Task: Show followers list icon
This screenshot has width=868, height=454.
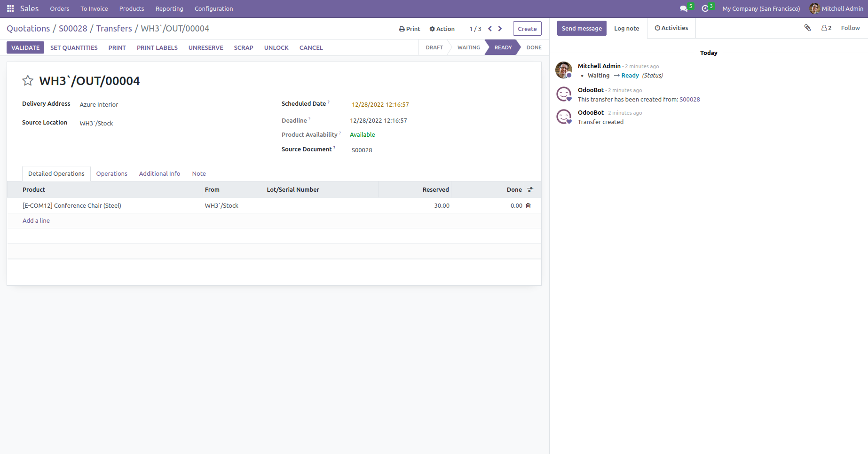Action: tap(826, 28)
